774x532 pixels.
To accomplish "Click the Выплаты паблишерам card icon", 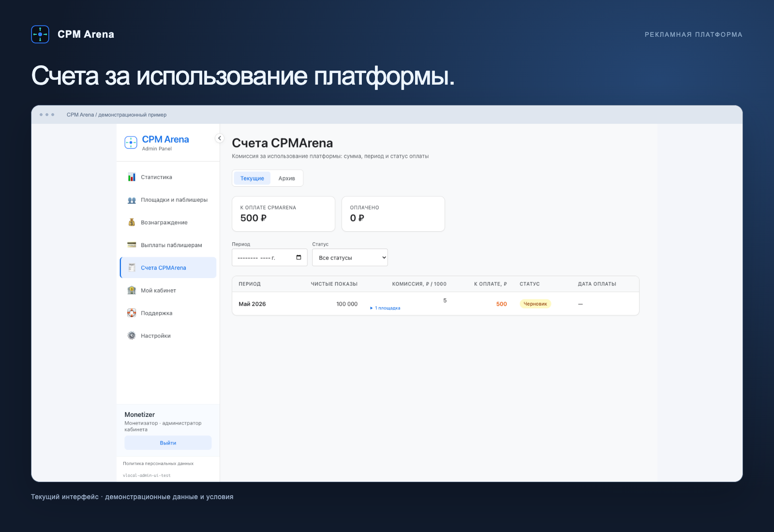I will tap(132, 245).
